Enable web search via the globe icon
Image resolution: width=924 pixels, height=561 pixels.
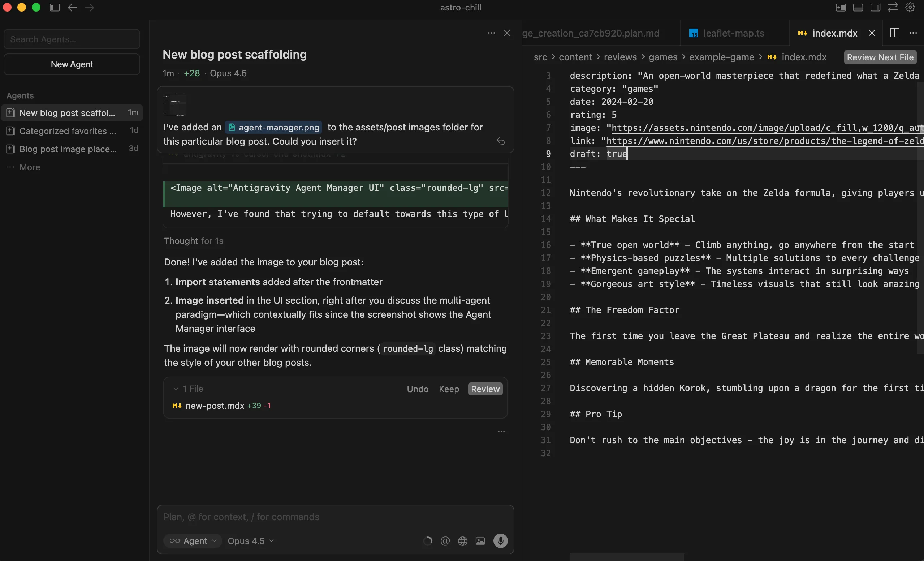click(x=462, y=541)
